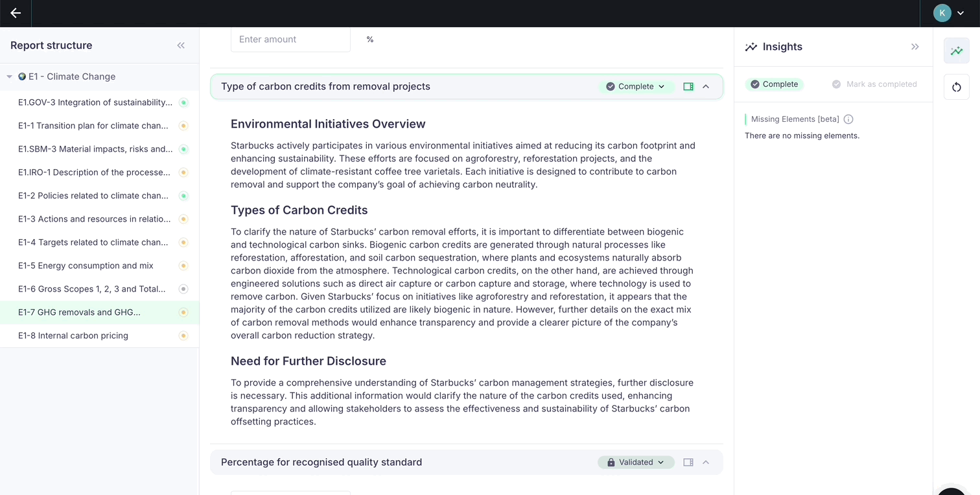Show info about Missing Elements beta
Viewport: 980px width, 495px height.
[848, 119]
